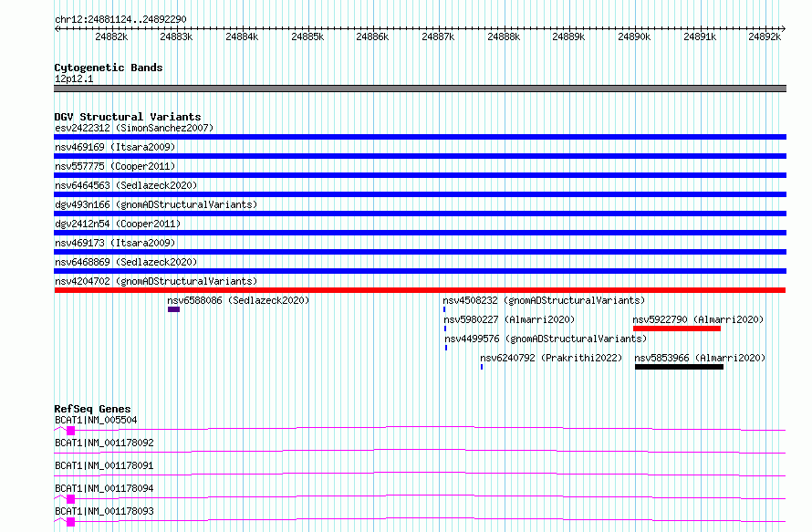Select the blue bar under nsv469173
Viewport: 812px width, 532px height.
(420, 252)
